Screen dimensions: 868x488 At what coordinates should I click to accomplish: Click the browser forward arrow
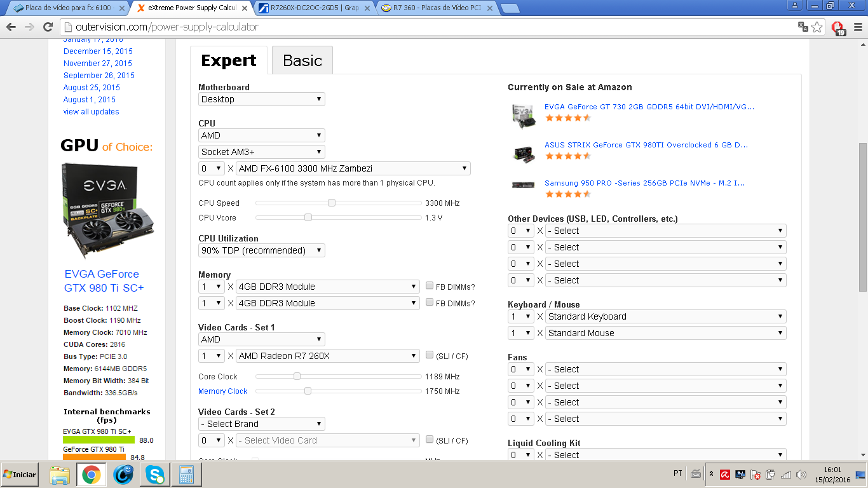pos(29,27)
